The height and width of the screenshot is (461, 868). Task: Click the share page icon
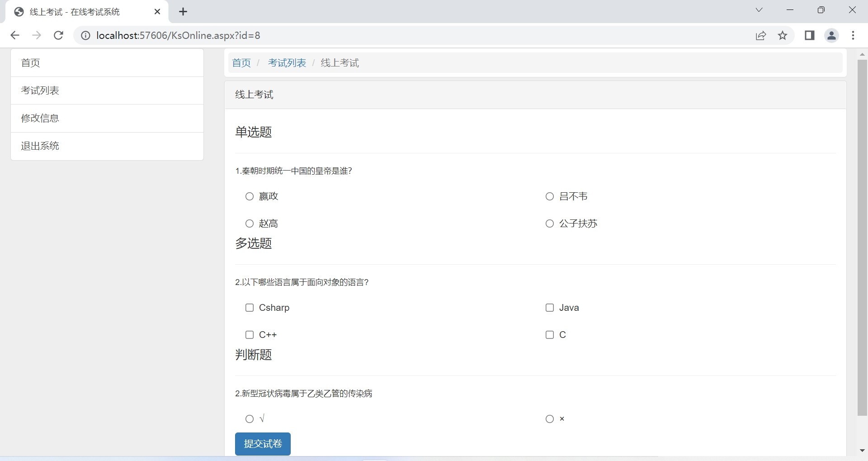point(761,35)
